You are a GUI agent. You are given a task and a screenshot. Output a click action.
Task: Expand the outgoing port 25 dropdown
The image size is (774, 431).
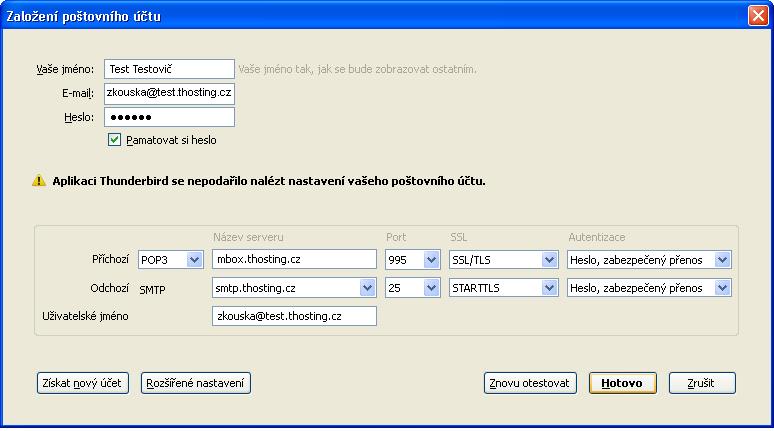412,288
